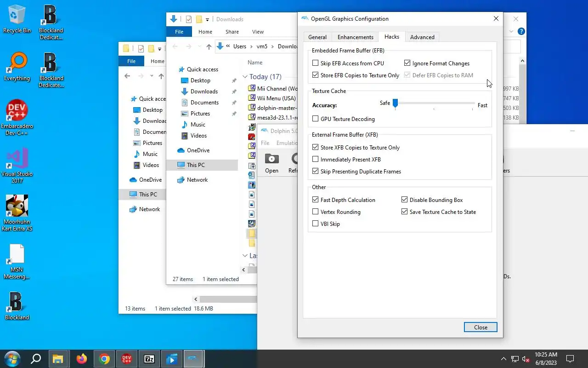Open File Explorer from the taskbar
The height and width of the screenshot is (368, 588).
pos(57,359)
